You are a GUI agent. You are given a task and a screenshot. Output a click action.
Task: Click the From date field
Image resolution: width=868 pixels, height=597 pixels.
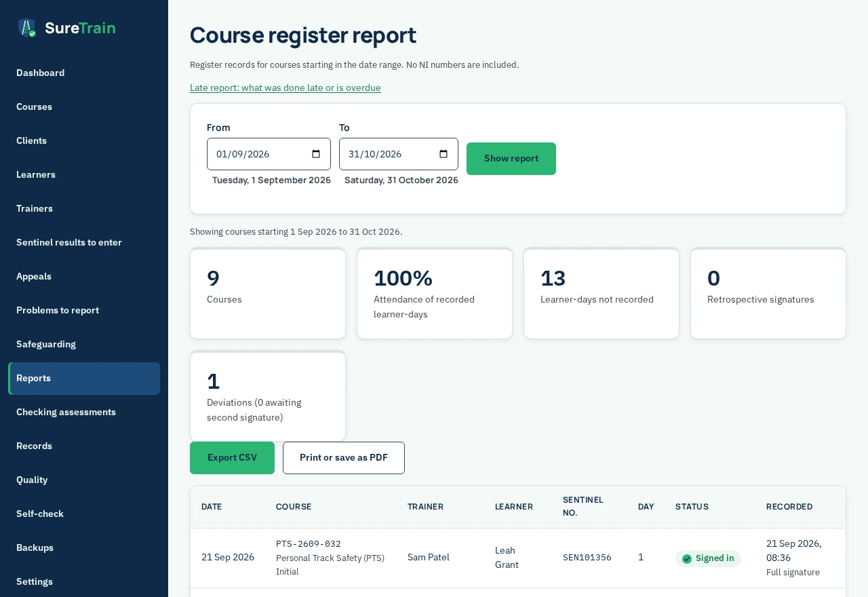click(269, 154)
